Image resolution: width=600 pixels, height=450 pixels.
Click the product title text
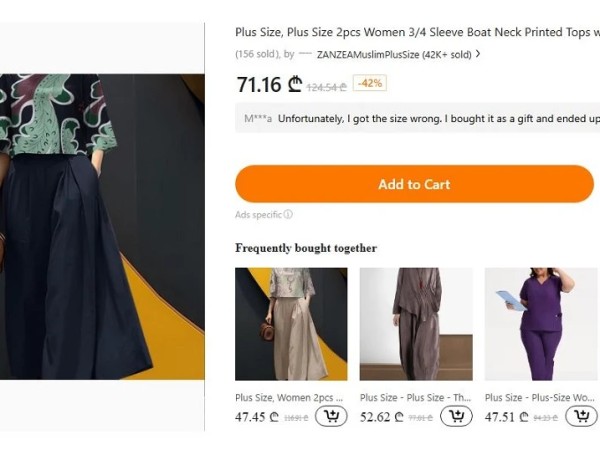[x=417, y=32]
